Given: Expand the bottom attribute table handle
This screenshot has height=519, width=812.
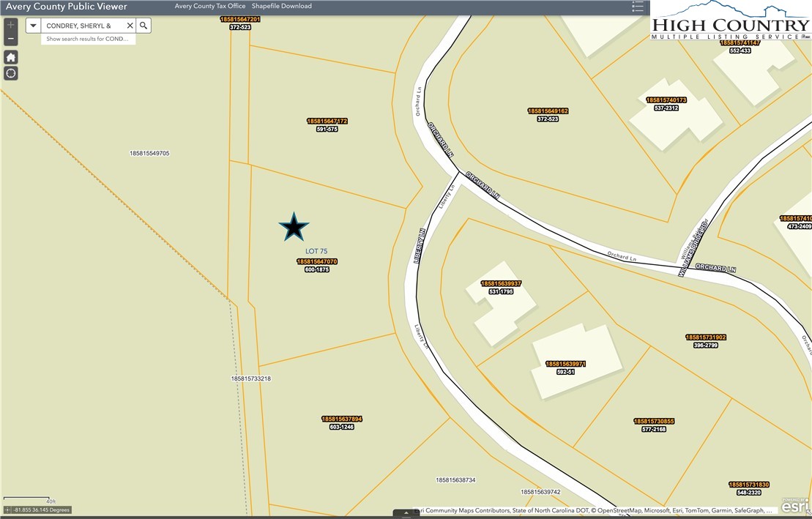Looking at the screenshot, I should point(406,514).
